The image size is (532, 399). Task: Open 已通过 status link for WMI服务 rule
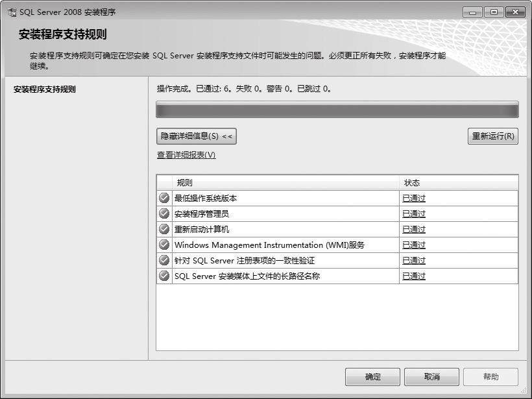pyautogui.click(x=414, y=245)
